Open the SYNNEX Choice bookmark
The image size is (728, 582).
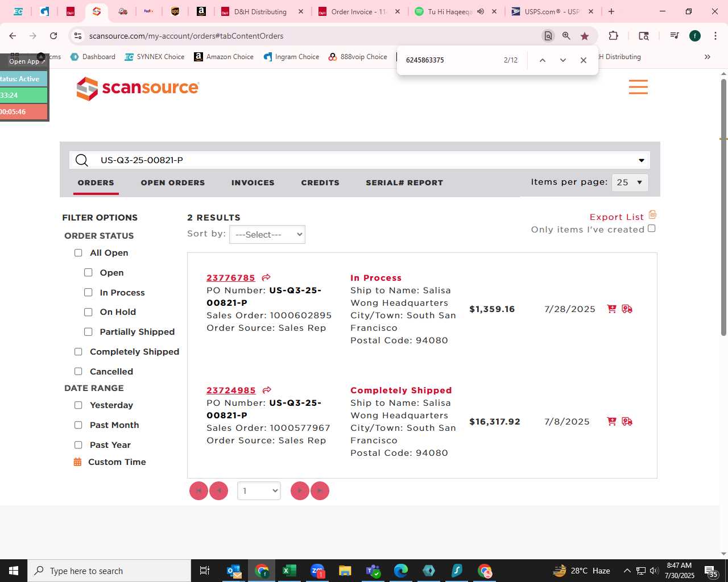[155, 57]
